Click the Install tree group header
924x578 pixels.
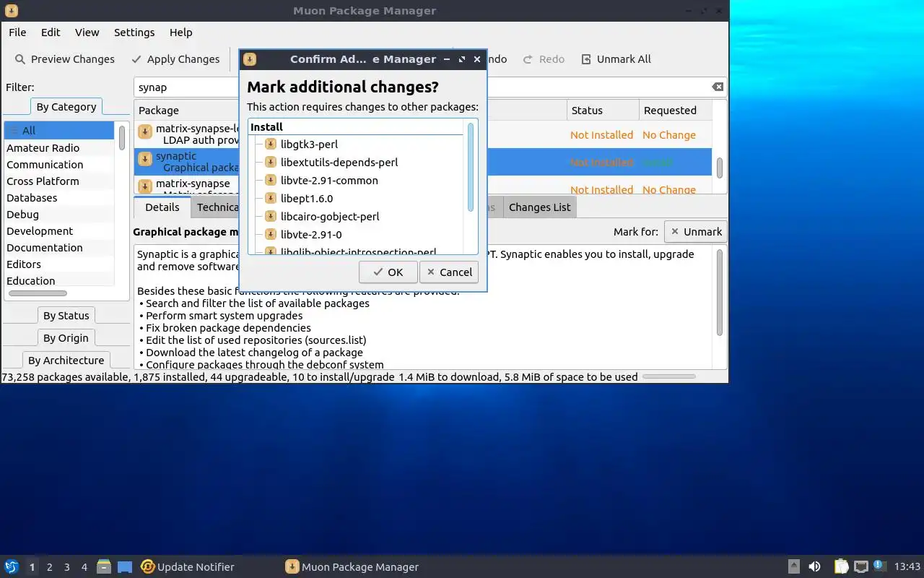click(356, 126)
